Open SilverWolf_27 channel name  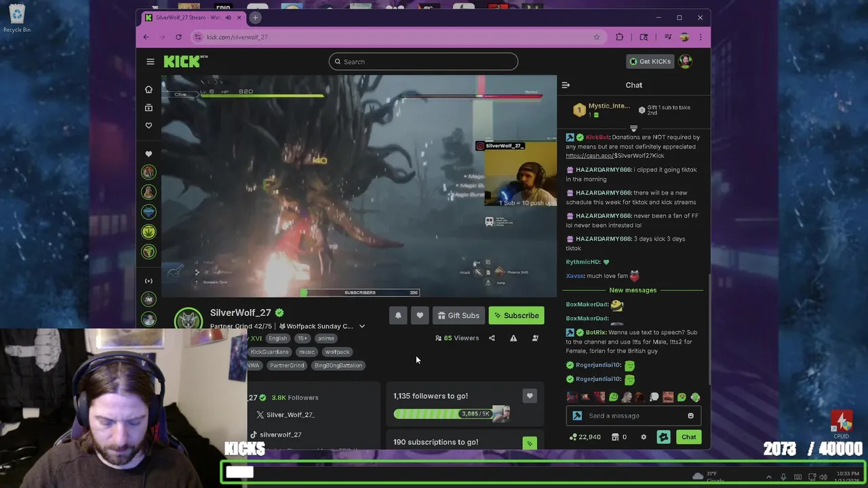click(240, 312)
